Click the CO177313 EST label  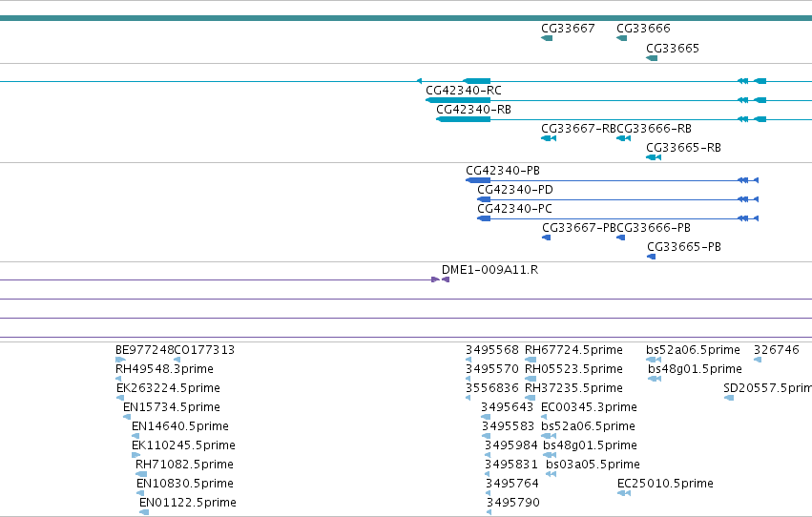[204, 350]
